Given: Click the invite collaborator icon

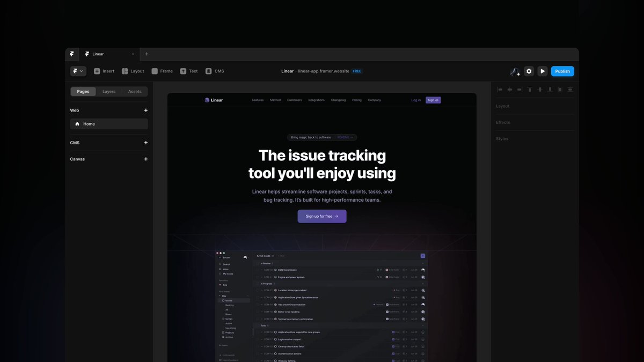Looking at the screenshot, I should coord(514,71).
